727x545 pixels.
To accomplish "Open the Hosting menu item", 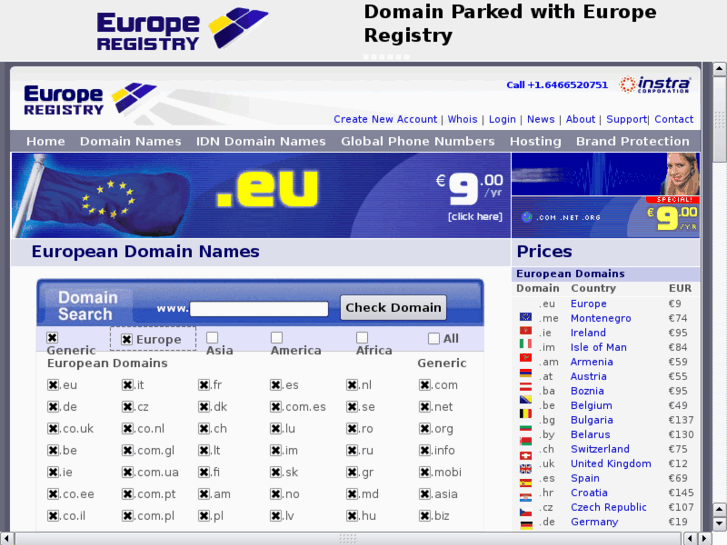I will pos(536,141).
